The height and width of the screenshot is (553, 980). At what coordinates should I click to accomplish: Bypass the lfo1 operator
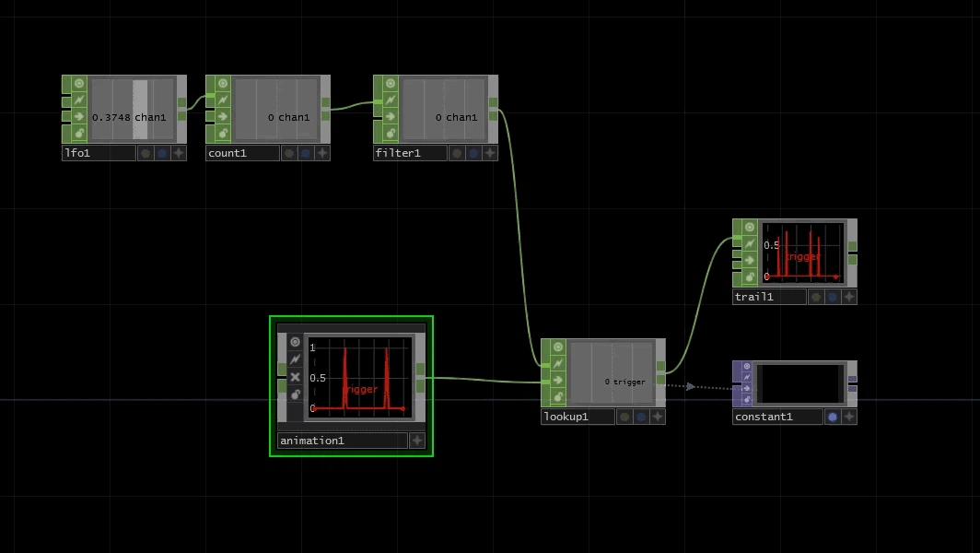click(x=79, y=116)
